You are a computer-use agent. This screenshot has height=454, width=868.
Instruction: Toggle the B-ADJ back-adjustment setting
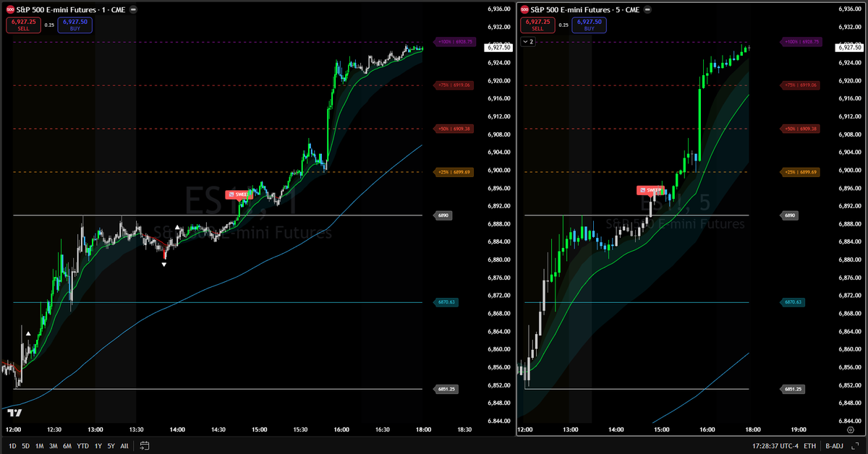click(x=835, y=445)
